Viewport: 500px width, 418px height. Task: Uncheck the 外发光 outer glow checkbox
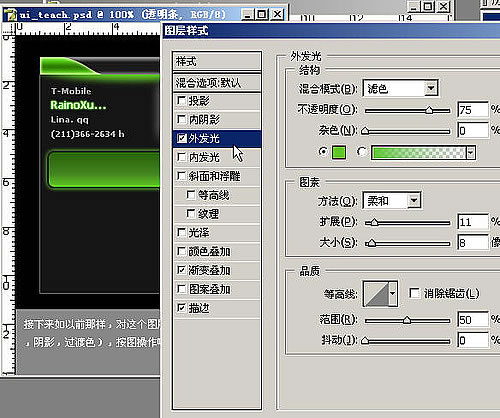(181, 138)
